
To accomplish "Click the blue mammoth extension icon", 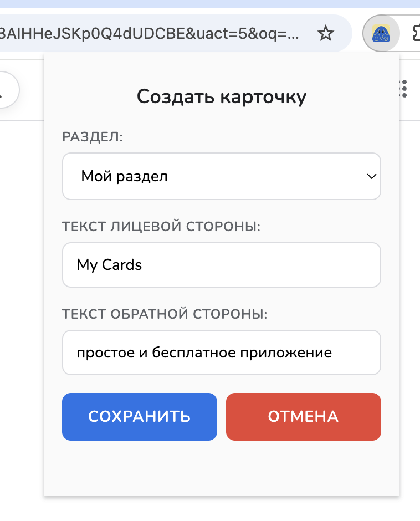I will pyautogui.click(x=381, y=34).
